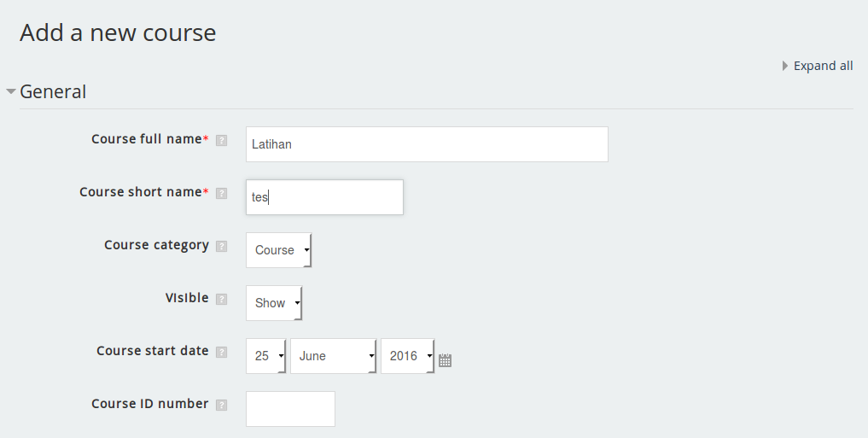
Task: Click the Course full name label
Action: (146, 139)
